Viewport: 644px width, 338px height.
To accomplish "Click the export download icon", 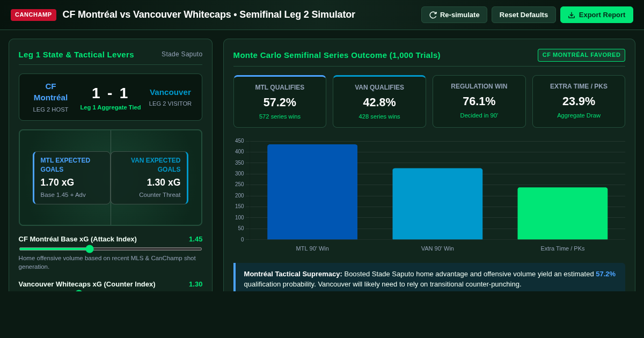I will [572, 15].
